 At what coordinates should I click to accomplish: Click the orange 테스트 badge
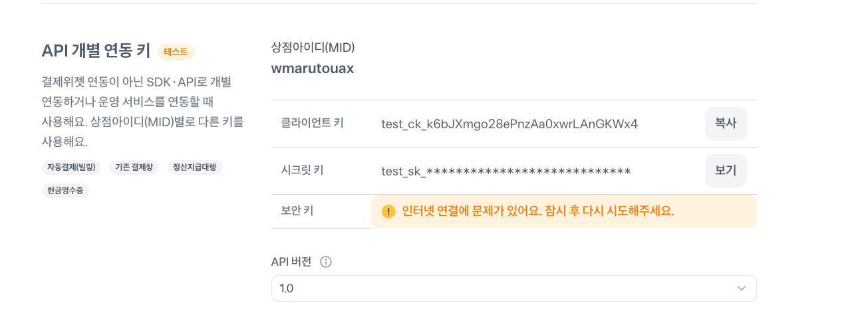tap(176, 52)
